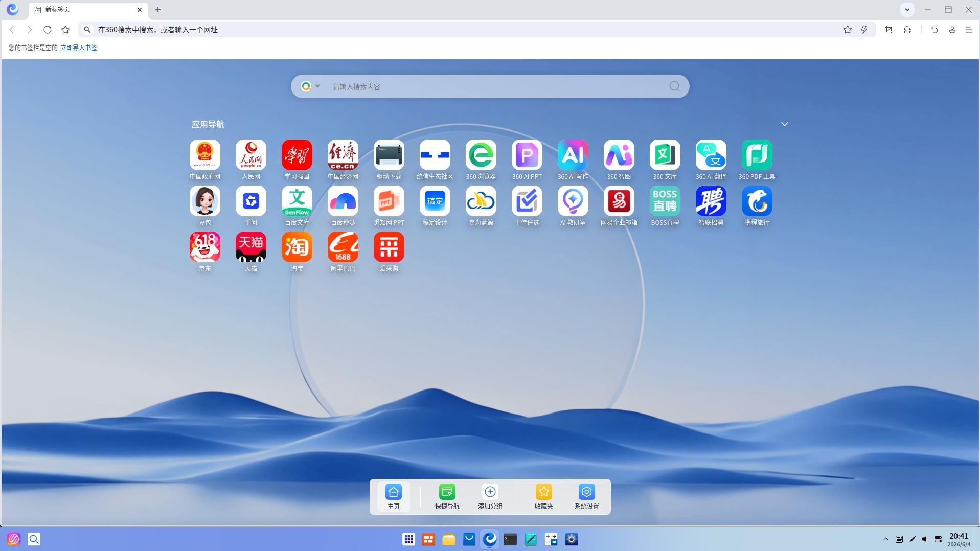Click the magnifier search button in search box
Screen dimensions: 980x551
point(675,86)
